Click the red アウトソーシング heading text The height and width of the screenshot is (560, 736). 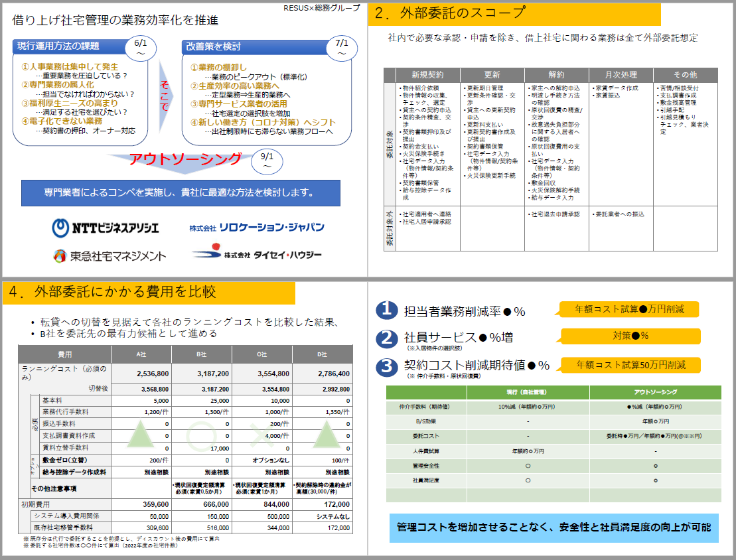[x=185, y=159]
